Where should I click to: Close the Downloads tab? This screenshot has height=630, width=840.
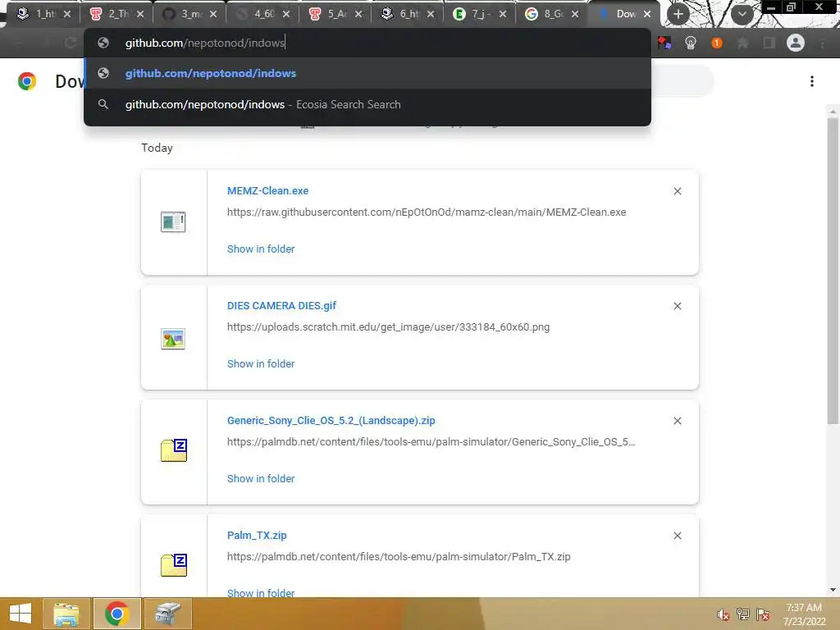click(x=647, y=14)
